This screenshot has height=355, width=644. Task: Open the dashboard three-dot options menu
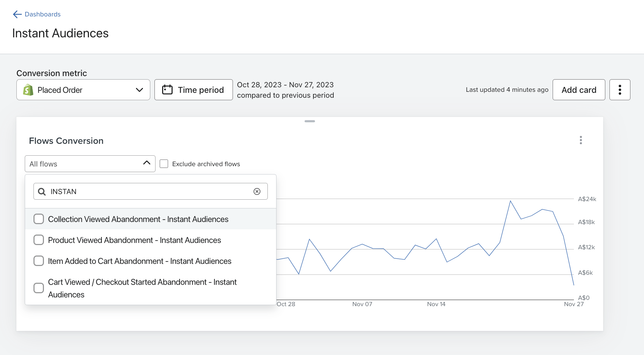pos(620,90)
